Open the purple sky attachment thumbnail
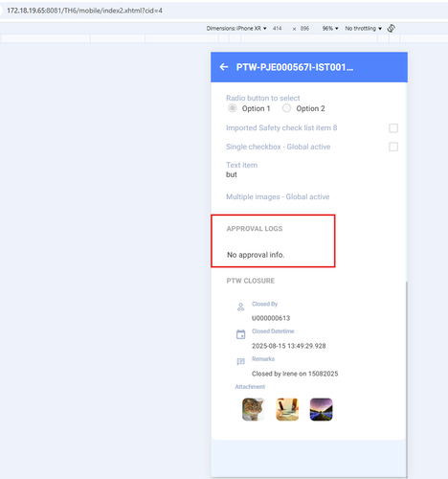This screenshot has height=479, width=448. pos(321,409)
